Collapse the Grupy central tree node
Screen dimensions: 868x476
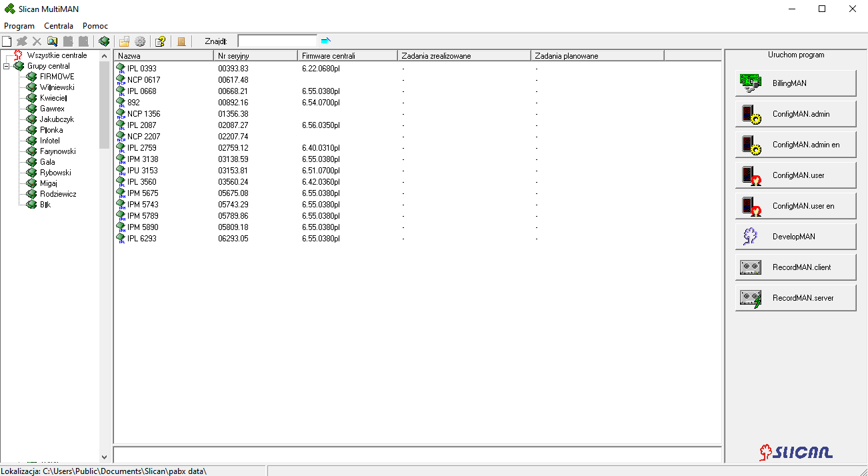6,66
